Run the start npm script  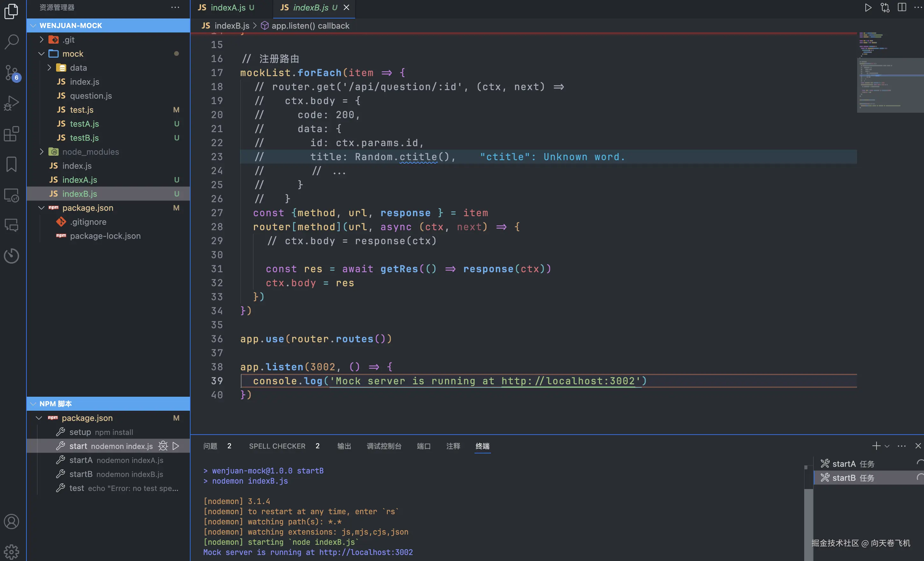click(x=176, y=446)
